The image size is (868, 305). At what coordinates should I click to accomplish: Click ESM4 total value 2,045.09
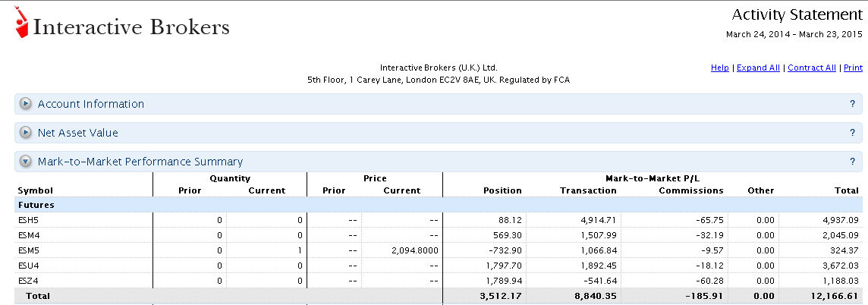pyautogui.click(x=841, y=234)
